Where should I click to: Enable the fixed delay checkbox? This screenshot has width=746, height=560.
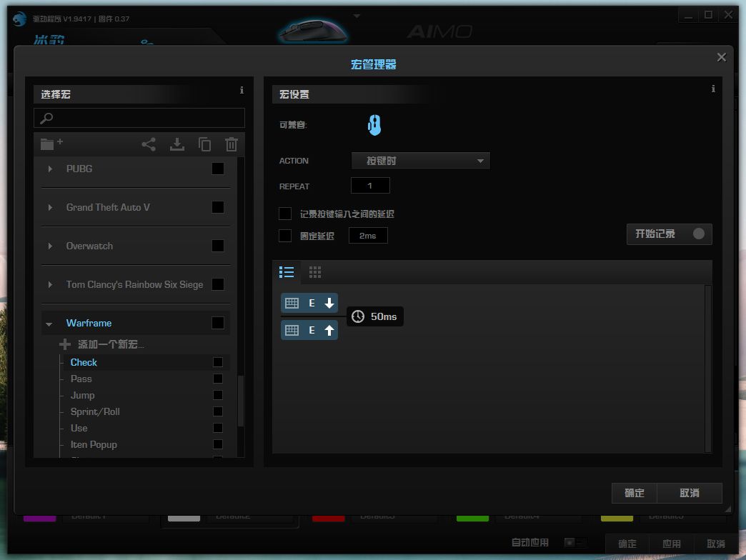point(285,235)
